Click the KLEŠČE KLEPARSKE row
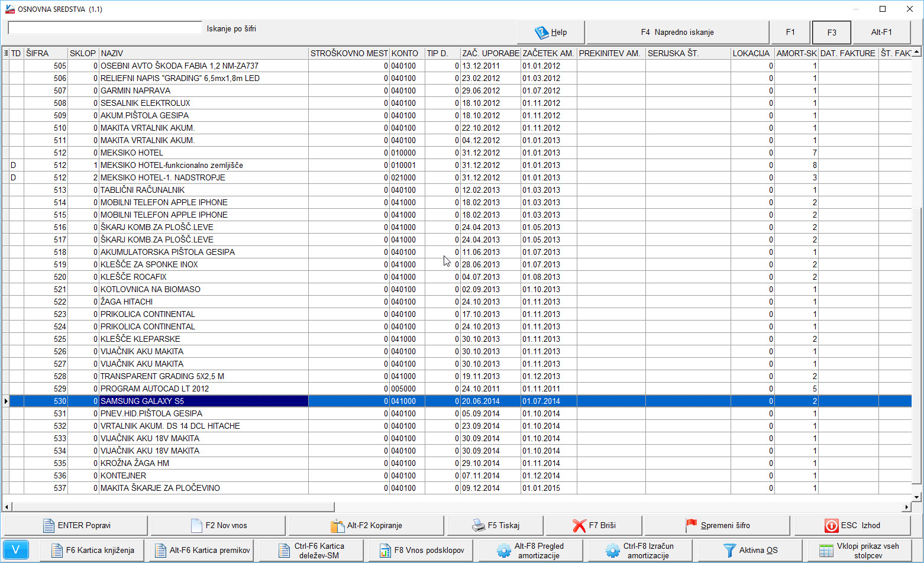Viewport: 924px width, 563px height. 457,339
